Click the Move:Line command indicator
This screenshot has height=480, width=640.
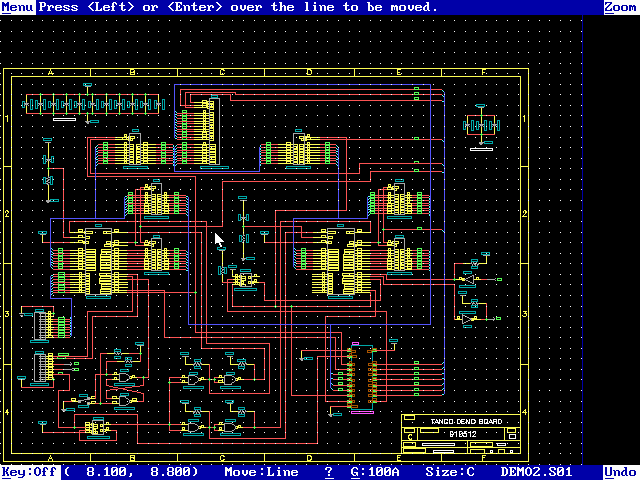point(261,472)
